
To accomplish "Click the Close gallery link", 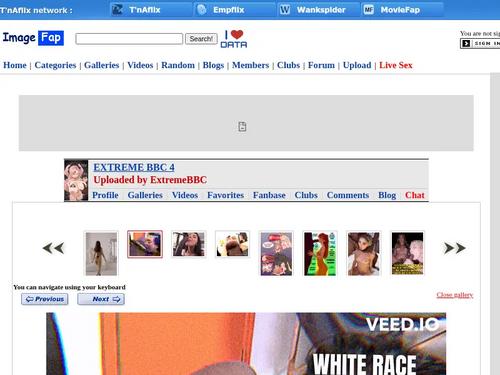I will pos(455,295).
